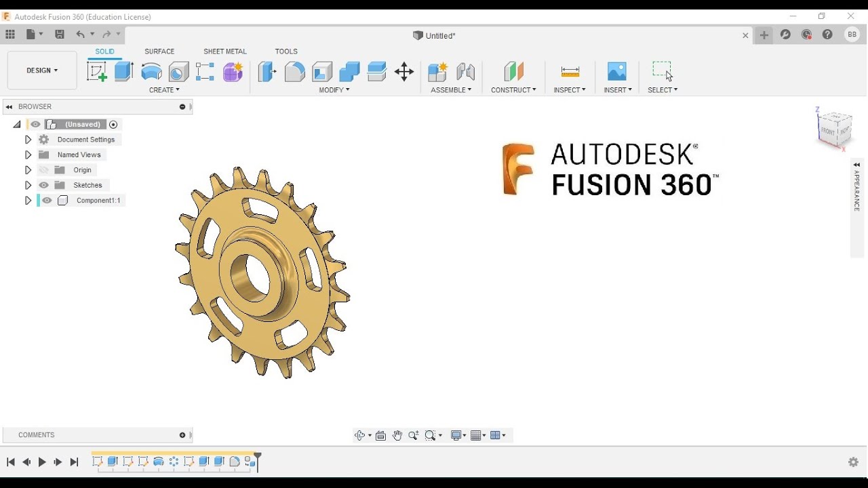Open the ASSEMBLE dropdown menu
Image resolution: width=868 pixels, height=488 pixels.
coord(451,89)
